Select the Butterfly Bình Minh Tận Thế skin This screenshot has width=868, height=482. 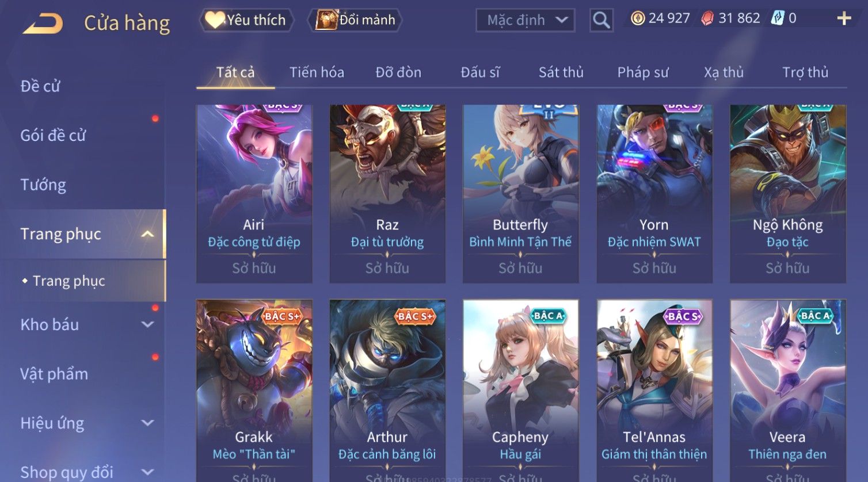[520, 193]
